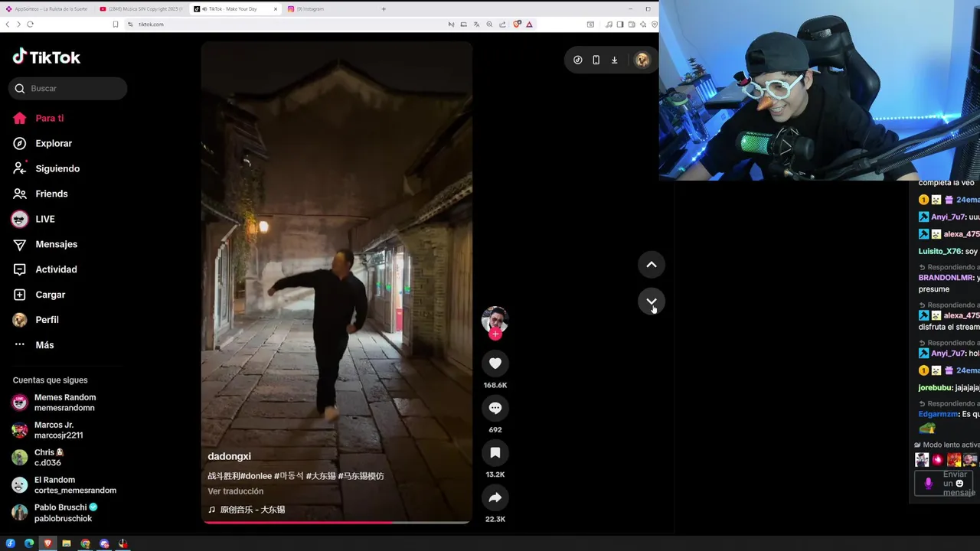Screen dimensions: 980x551
Task: Open File Explorer from the taskbar
Action: tap(67, 543)
